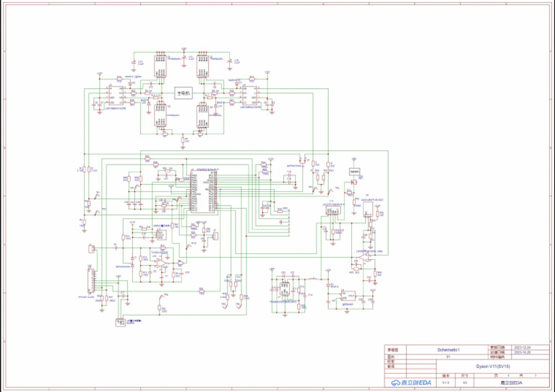Click the Dyson V11(SV15) project name

tap(494, 367)
